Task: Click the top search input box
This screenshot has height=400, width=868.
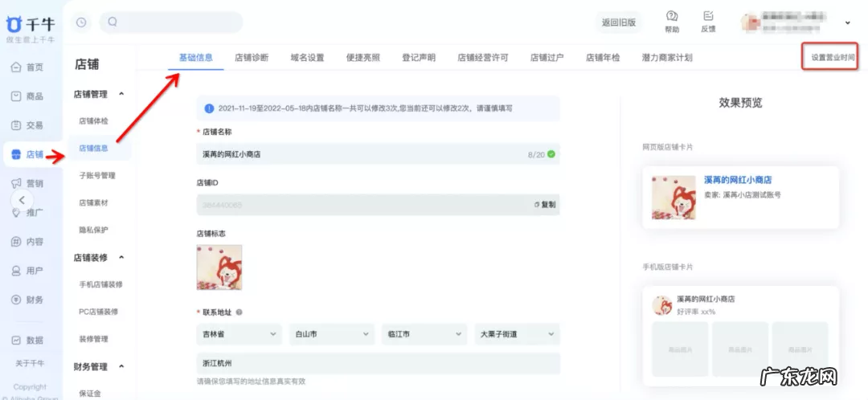Action: (171, 22)
